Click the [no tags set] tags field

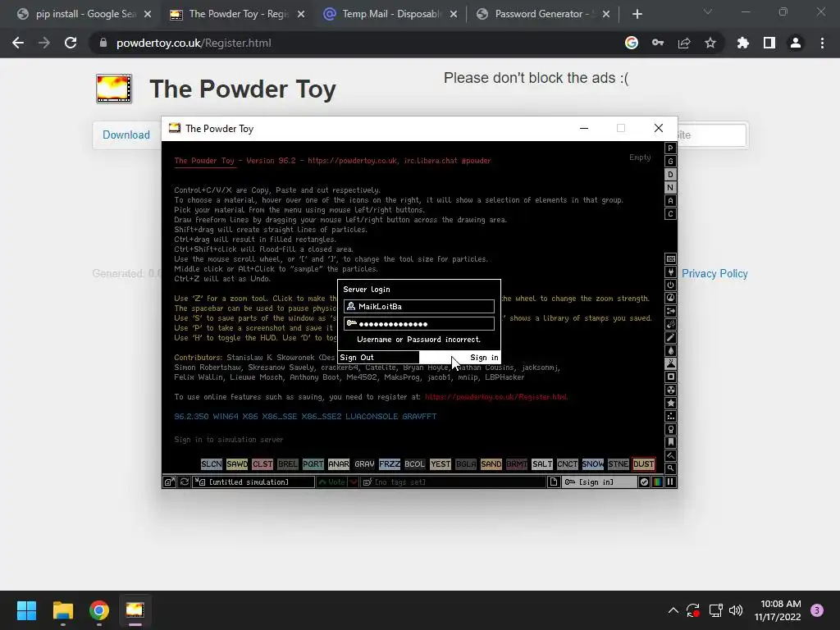453,482
